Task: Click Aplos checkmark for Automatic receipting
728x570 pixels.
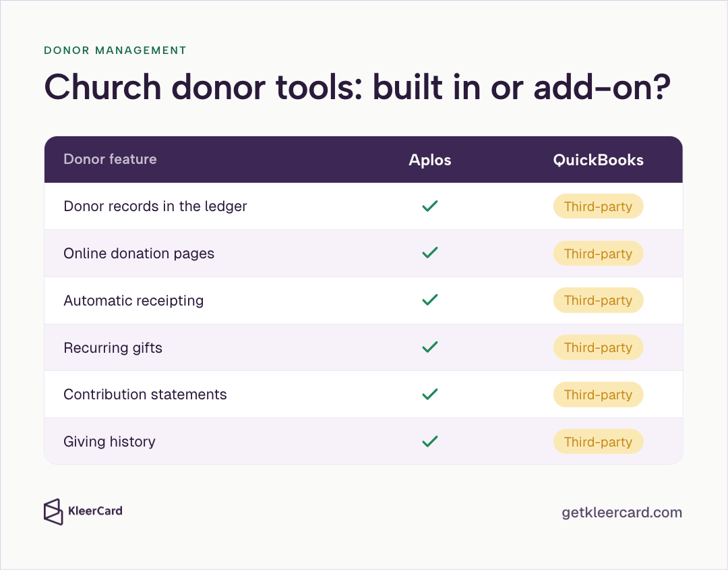Action: tap(430, 300)
